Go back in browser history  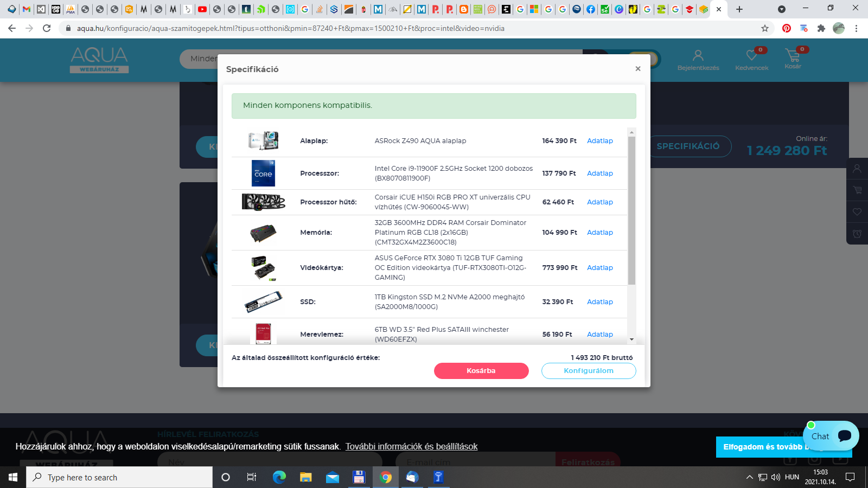click(12, 28)
